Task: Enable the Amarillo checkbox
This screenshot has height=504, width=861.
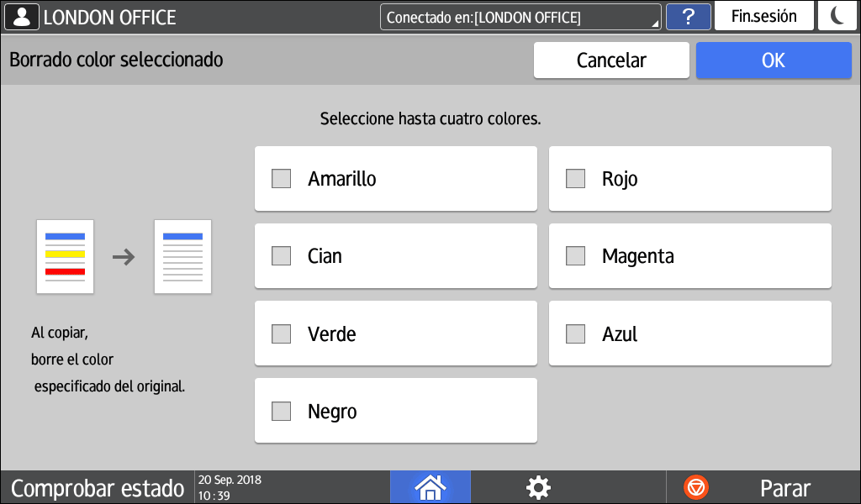Action: (x=282, y=179)
